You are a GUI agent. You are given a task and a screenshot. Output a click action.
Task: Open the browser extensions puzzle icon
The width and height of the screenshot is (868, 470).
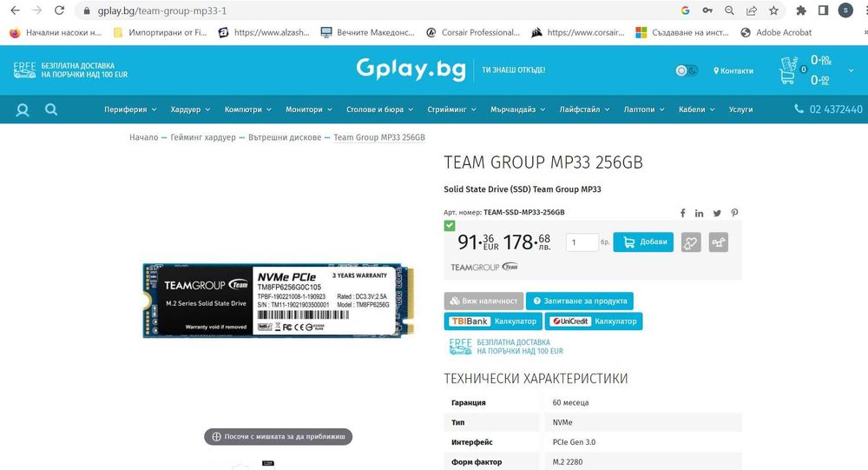tap(801, 10)
